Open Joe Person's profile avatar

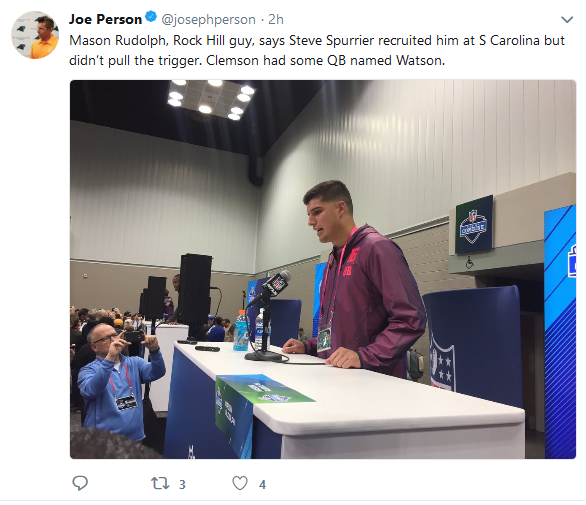click(x=35, y=35)
